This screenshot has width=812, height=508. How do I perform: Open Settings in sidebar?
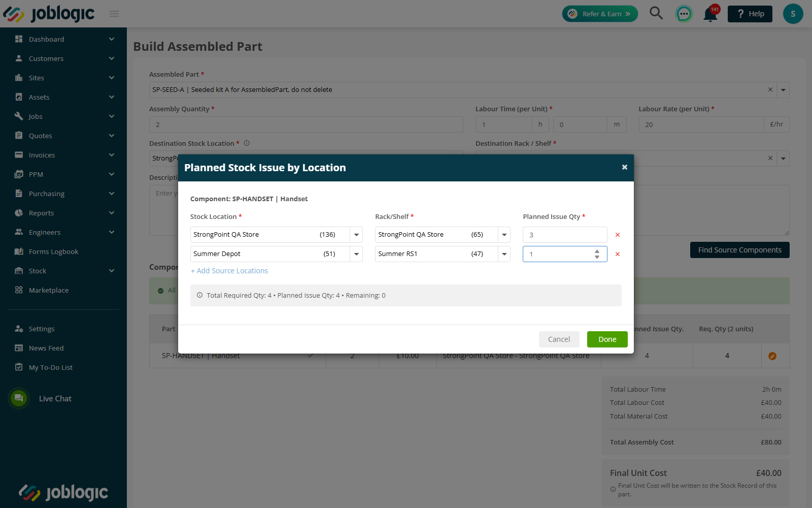tap(41, 329)
